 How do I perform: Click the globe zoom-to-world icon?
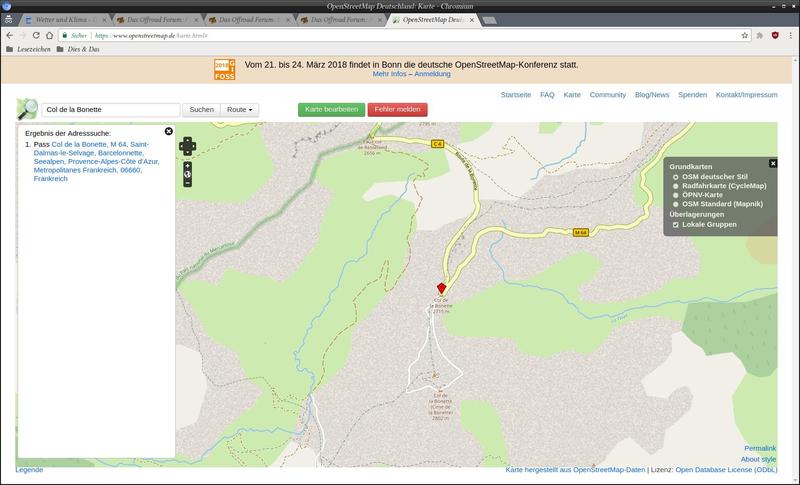click(x=187, y=174)
